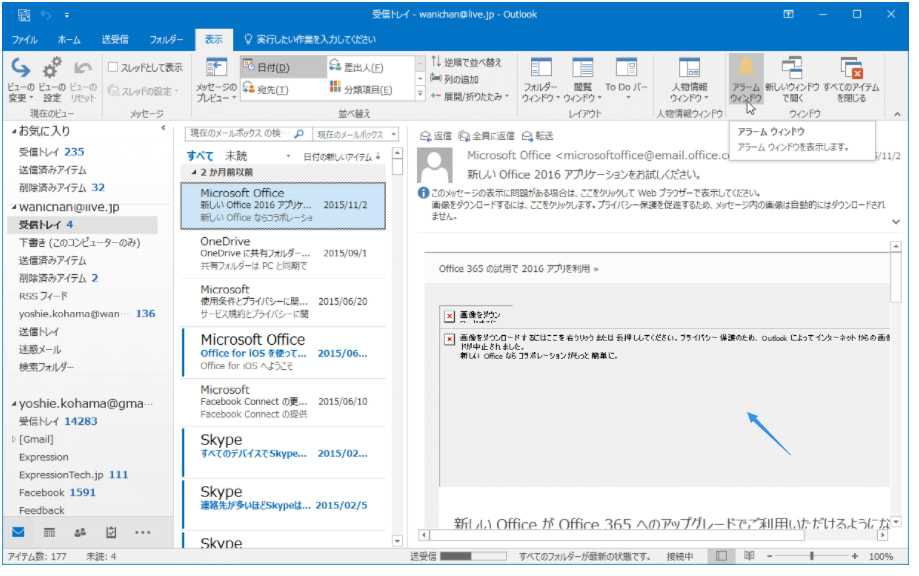Select 受信トレイ 14283 under the Gmail account
Screen dimensions: 919x576
click(58, 421)
